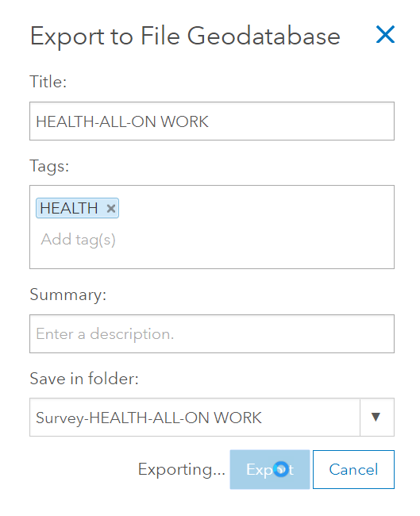Remove the HEALTH tag with its x icon
The width and height of the screenshot is (420, 516).
111,208
